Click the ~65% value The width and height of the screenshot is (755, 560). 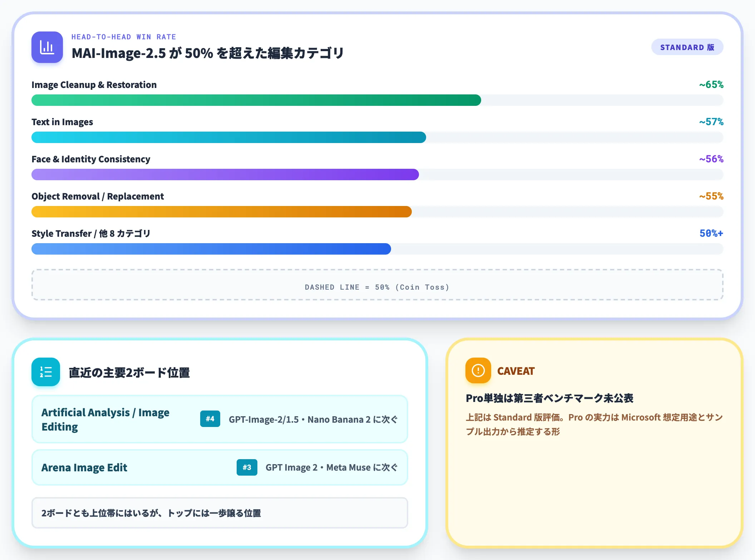click(711, 85)
